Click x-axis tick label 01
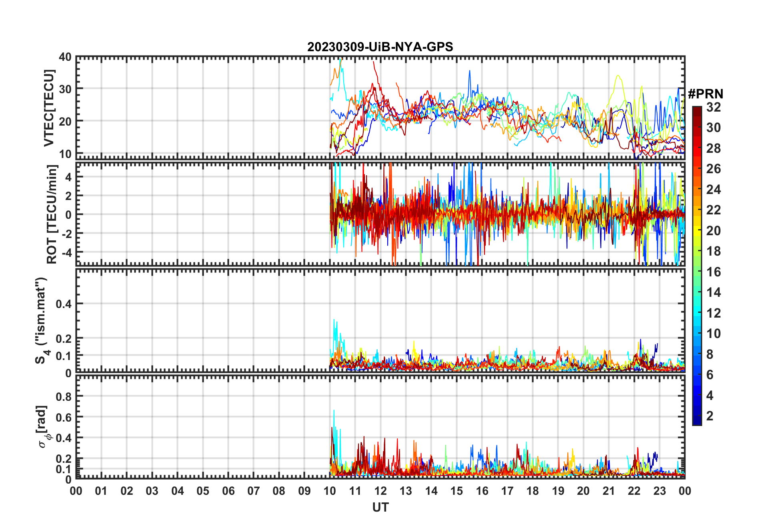This screenshot has height=532, width=761. point(101,491)
